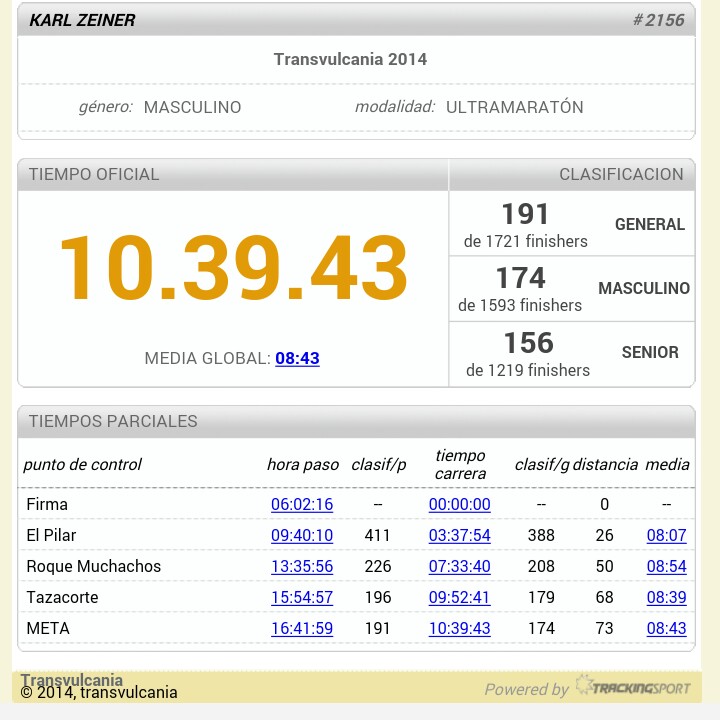Click Firma hora paso 06:02:16
Screen dimensions: 720x720
tap(301, 505)
